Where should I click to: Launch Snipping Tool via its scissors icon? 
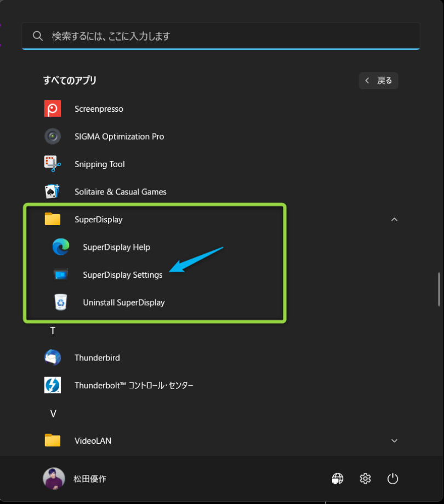click(53, 164)
